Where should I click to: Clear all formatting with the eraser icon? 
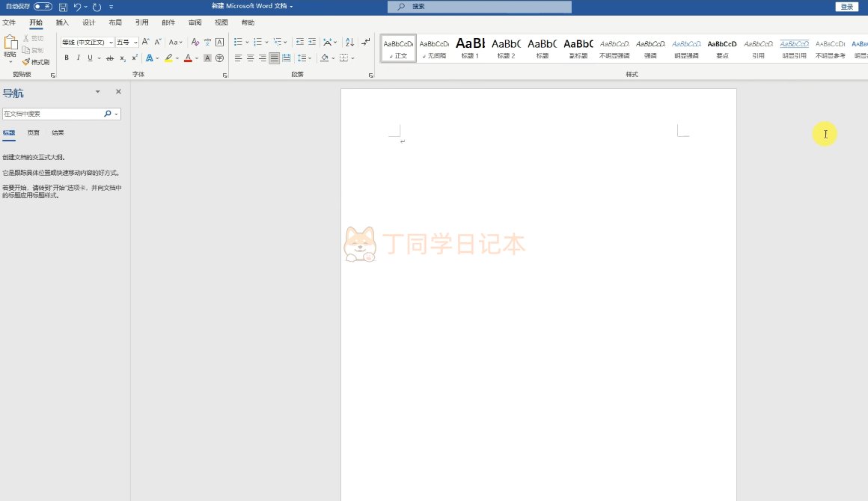point(195,42)
